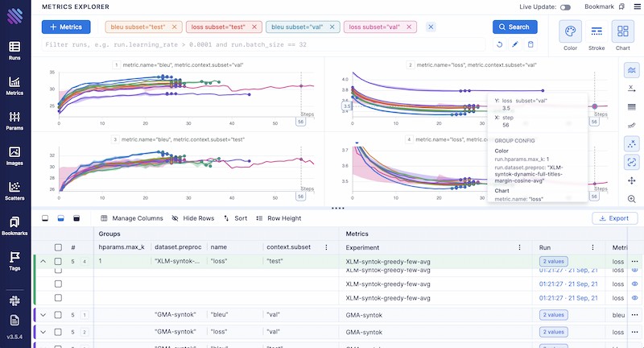Go to Images in the sidebar
Image resolution: width=644 pixels, height=348 pixels.
[14, 155]
